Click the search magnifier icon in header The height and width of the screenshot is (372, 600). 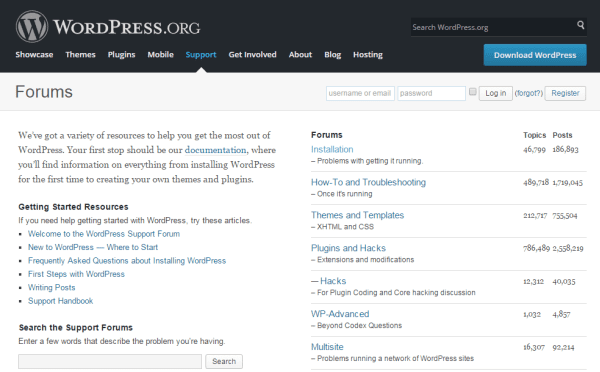coord(580,25)
